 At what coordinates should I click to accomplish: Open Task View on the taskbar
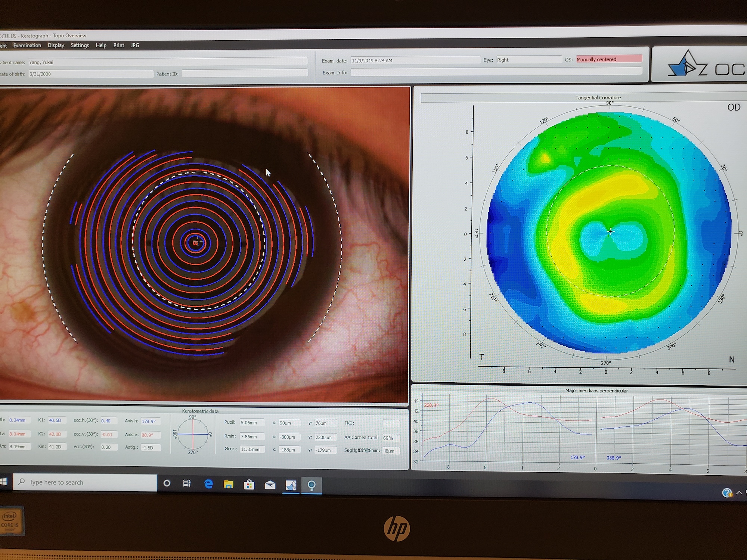coord(187,484)
